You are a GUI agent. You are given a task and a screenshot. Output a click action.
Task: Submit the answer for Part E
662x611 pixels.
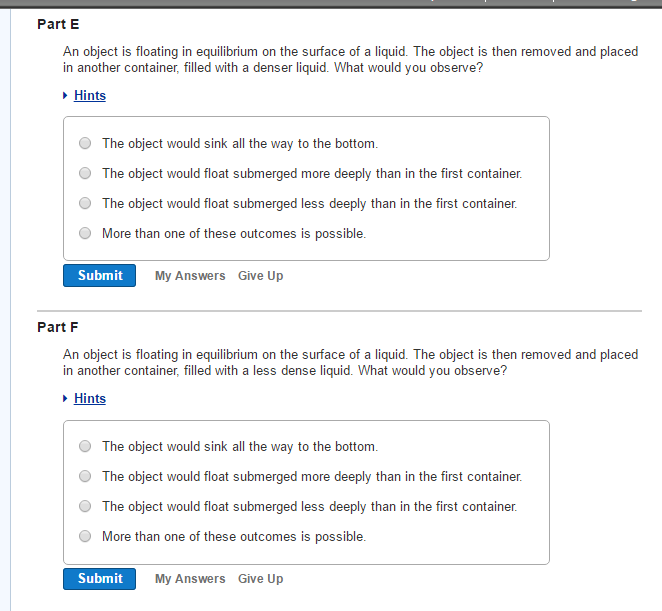(x=99, y=276)
